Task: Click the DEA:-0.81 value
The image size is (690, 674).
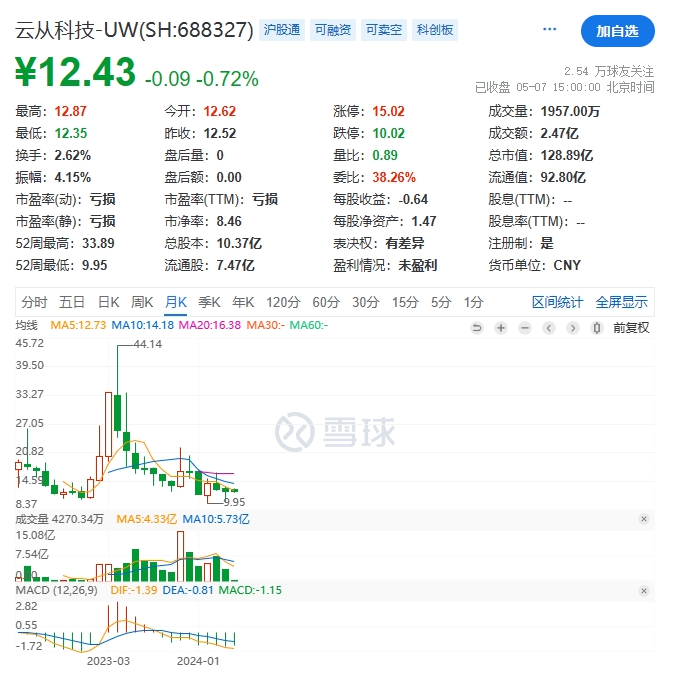Action: coord(188,590)
